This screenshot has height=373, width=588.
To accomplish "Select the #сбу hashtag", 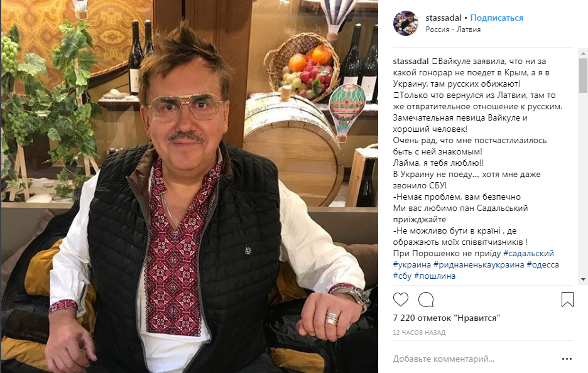I will [403, 276].
